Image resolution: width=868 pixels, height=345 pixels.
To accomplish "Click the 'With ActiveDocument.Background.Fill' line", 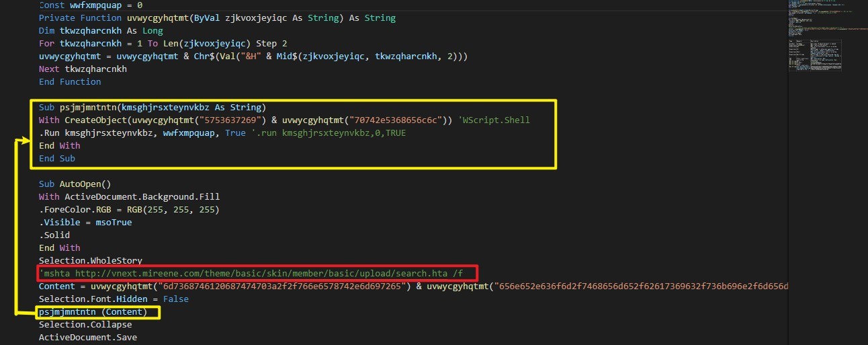I will [129, 196].
